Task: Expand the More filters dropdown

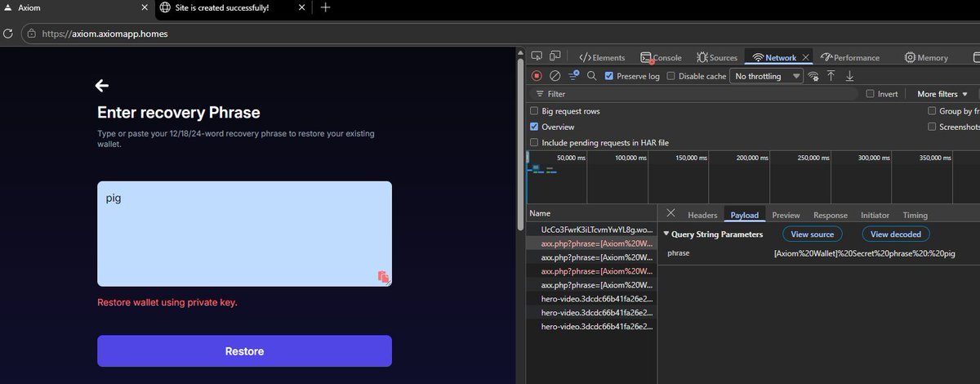Action: [942, 94]
